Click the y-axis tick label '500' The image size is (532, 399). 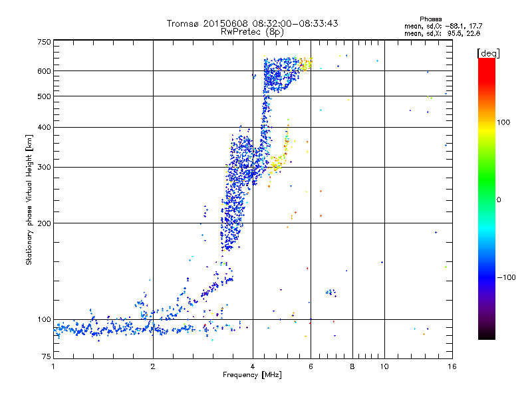point(45,96)
